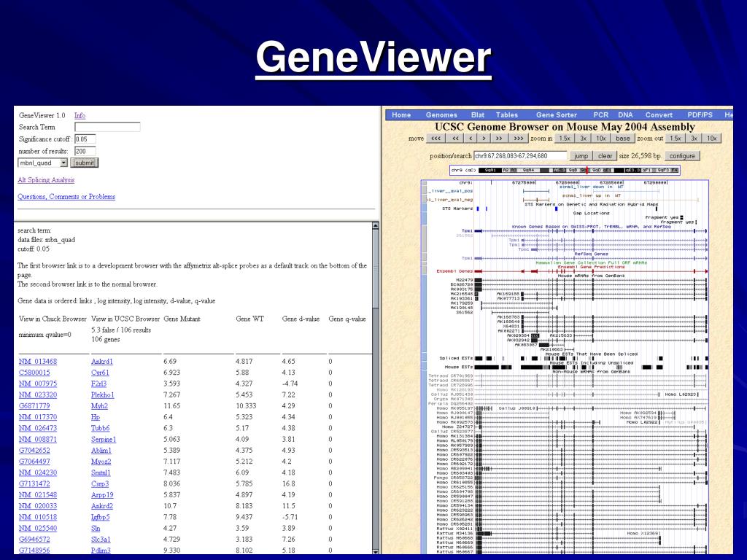This screenshot has height=560, width=747.
Task: Open the G7148956 link
Action: [x=34, y=550]
